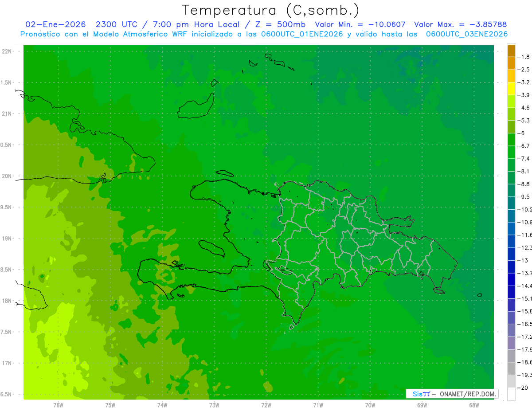Click the '21N' latitude label
The width and height of the screenshot is (532, 411).
point(7,114)
